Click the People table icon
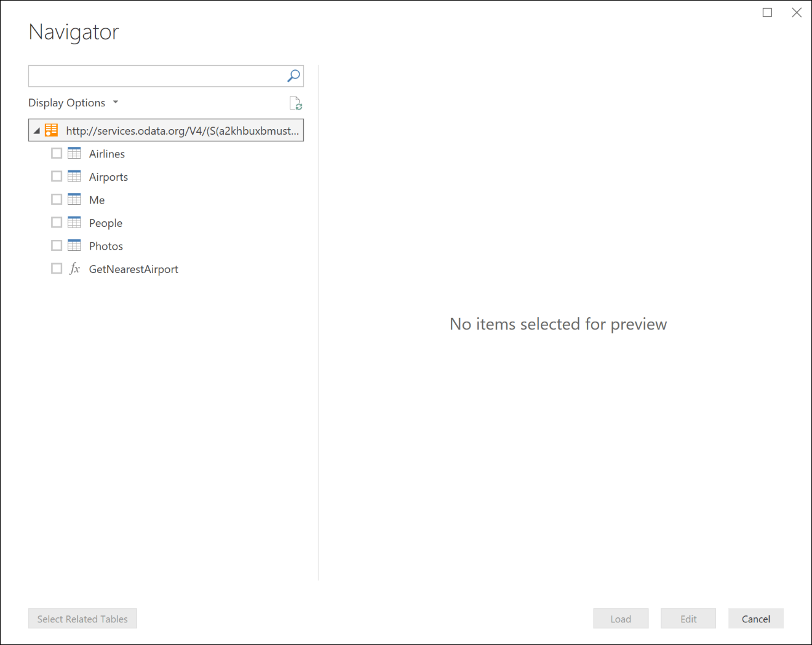Screen dimensions: 812x645 pyautogui.click(x=74, y=222)
